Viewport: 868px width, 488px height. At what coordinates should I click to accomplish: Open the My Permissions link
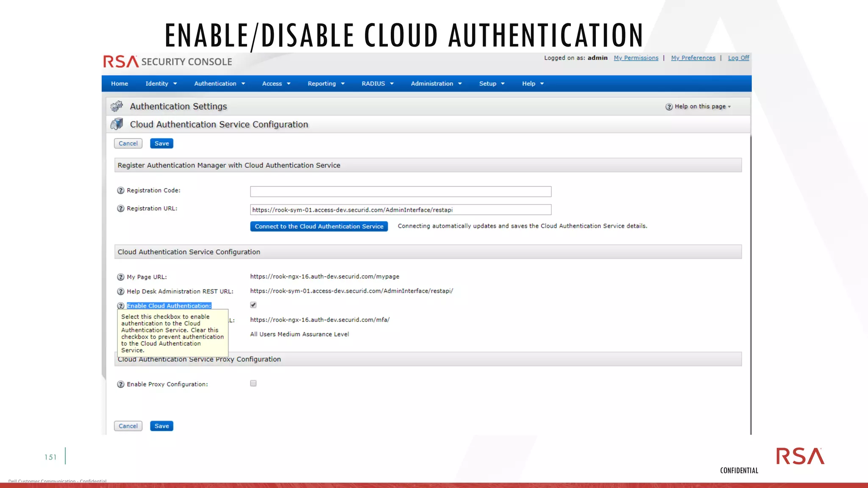tap(636, 58)
